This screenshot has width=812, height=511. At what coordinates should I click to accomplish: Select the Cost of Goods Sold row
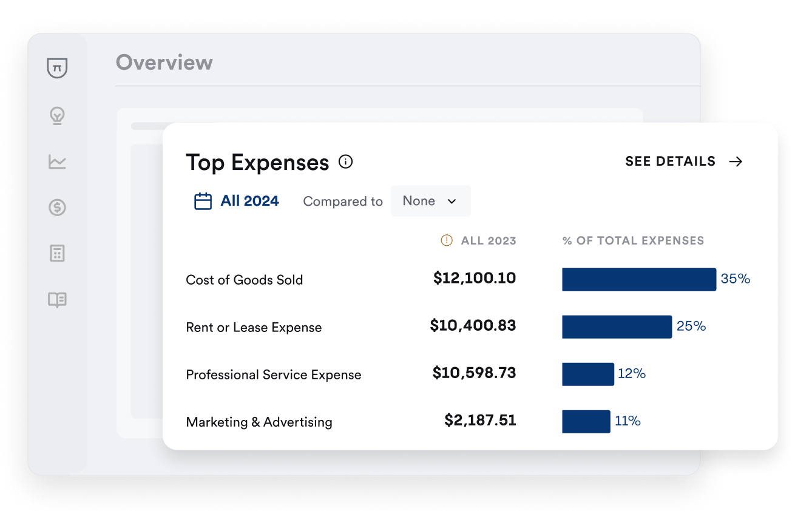[x=244, y=280]
